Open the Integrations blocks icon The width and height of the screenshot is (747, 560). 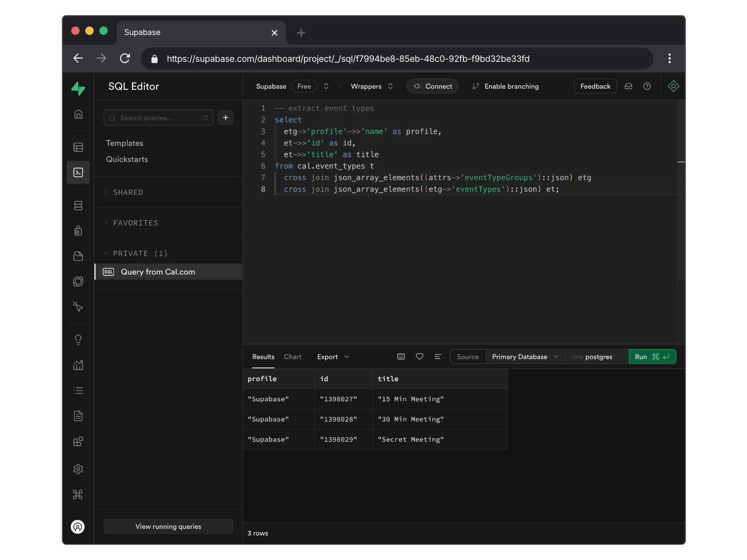pos(78,442)
